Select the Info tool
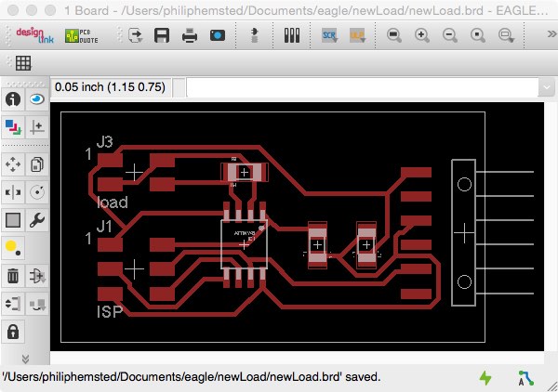558x392 pixels. click(13, 99)
